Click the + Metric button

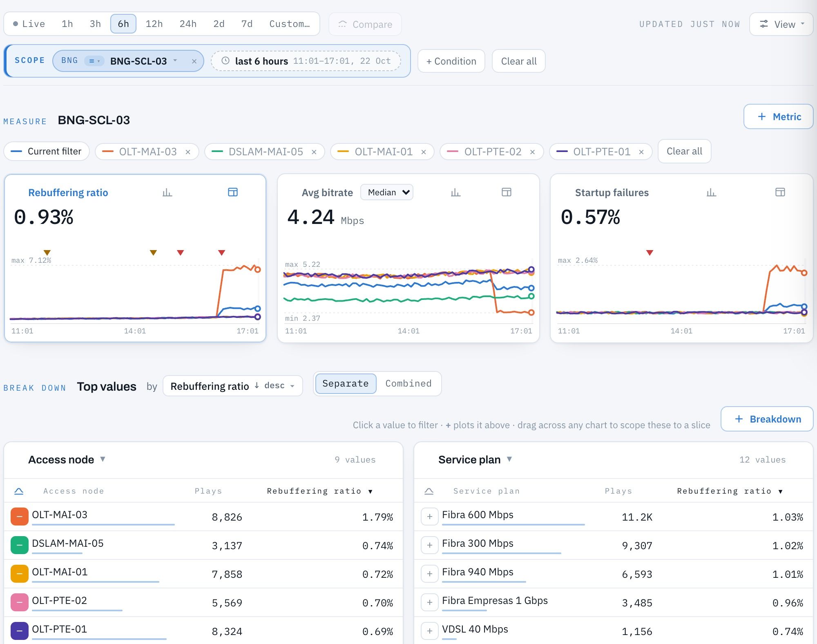[x=779, y=117]
